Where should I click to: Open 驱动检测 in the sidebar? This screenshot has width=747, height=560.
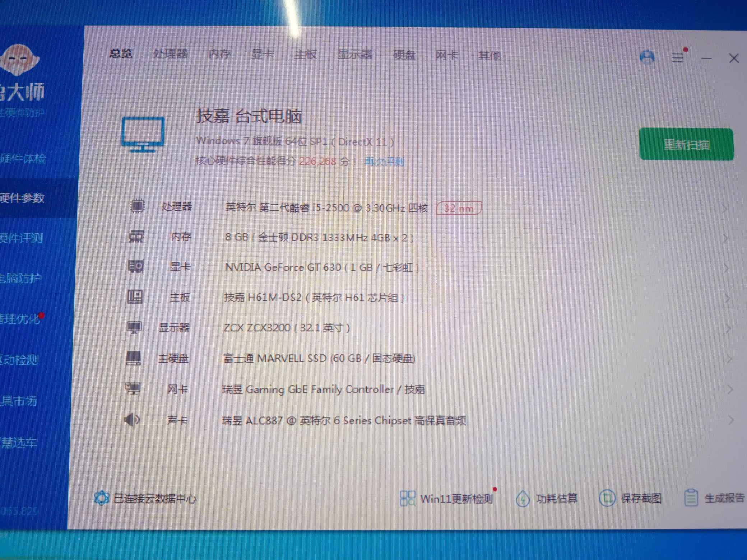click(x=19, y=359)
